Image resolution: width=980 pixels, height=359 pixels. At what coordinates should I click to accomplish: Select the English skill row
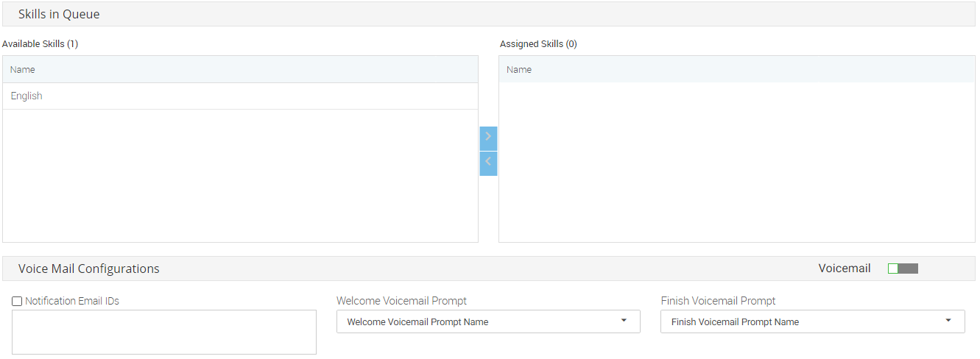(x=240, y=96)
